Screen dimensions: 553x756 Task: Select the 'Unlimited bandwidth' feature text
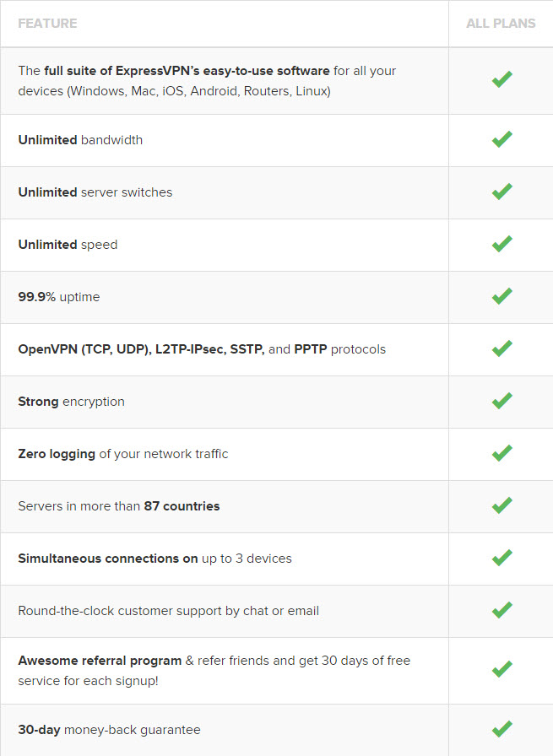[80, 140]
